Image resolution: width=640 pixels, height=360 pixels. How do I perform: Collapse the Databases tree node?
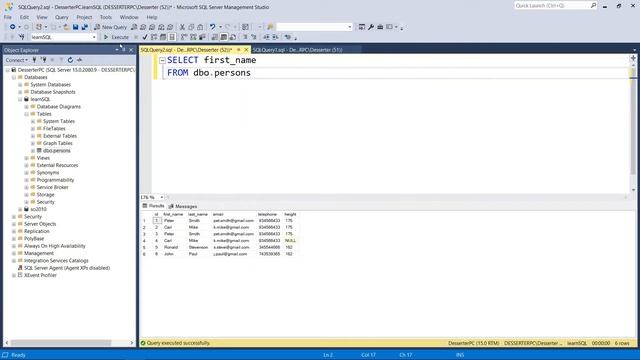pyautogui.click(x=14, y=77)
